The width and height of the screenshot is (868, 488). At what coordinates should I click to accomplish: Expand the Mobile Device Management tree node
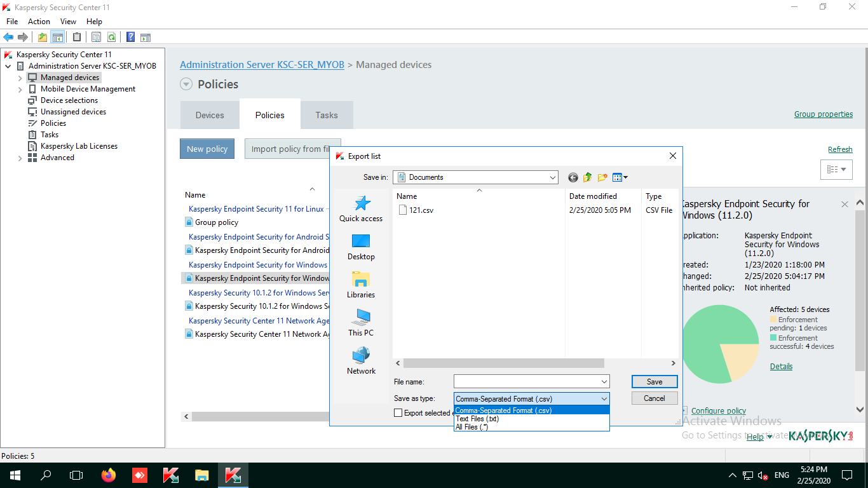[20, 90]
